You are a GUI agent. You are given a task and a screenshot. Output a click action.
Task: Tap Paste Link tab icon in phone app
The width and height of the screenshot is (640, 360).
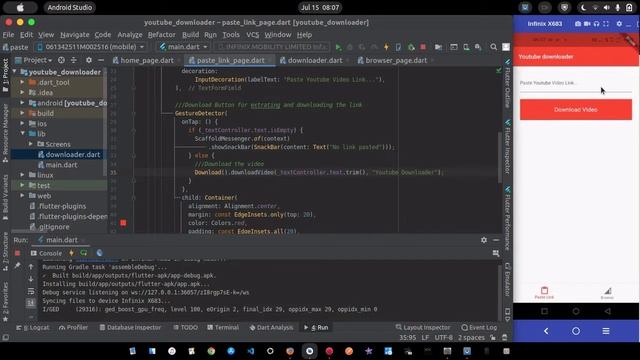click(544, 291)
